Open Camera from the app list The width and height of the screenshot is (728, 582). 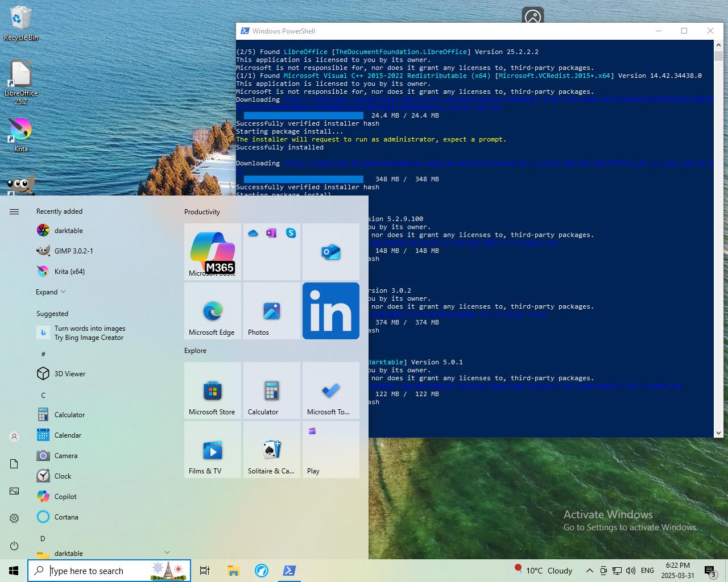(x=102, y=455)
